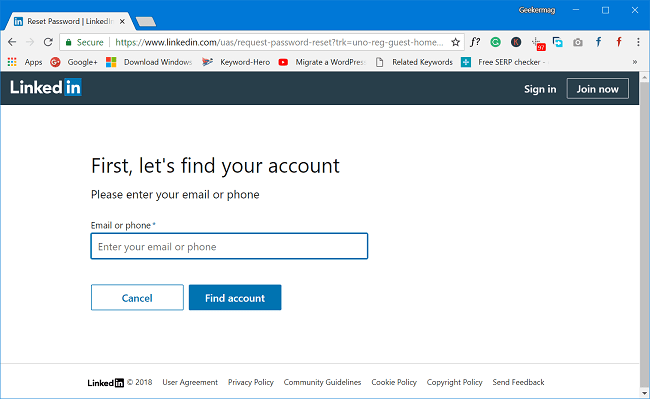Screen dimensions: 650x399
Task: Click the Join now button
Action: point(597,89)
